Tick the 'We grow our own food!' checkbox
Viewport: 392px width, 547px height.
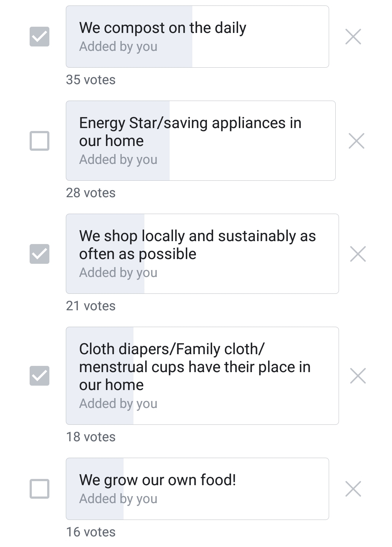pyautogui.click(x=39, y=489)
